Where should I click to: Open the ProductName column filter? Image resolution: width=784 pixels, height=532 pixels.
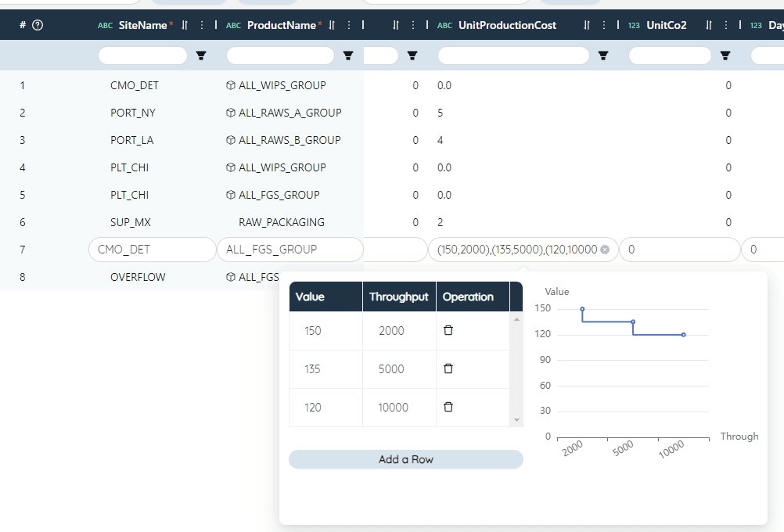click(x=348, y=56)
